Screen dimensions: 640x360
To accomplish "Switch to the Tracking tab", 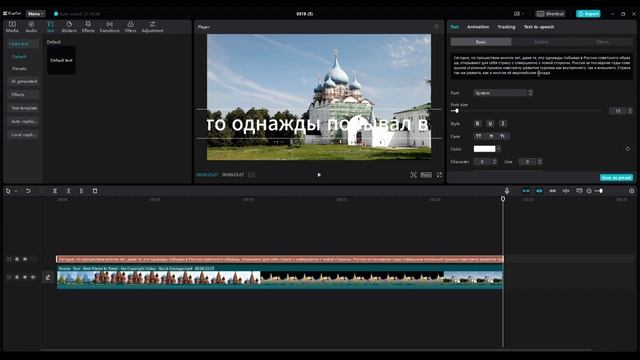I will (506, 27).
